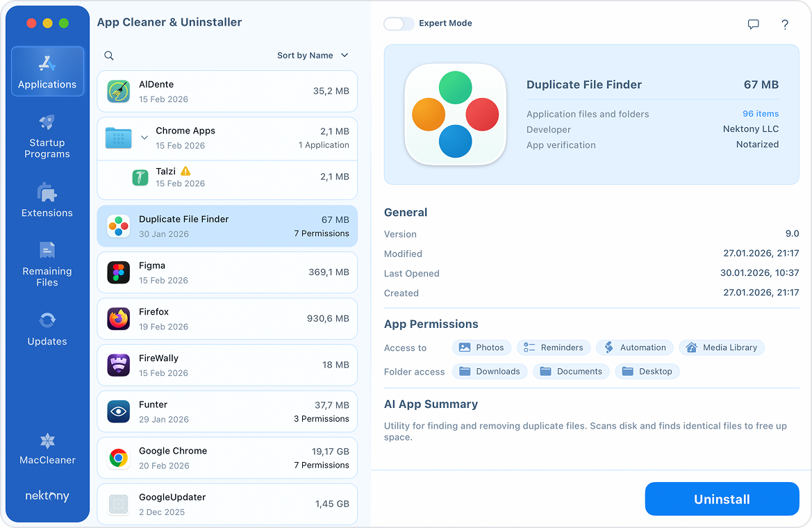The image size is (812, 528).
Task: Switch to the Extensions section
Action: 47,201
